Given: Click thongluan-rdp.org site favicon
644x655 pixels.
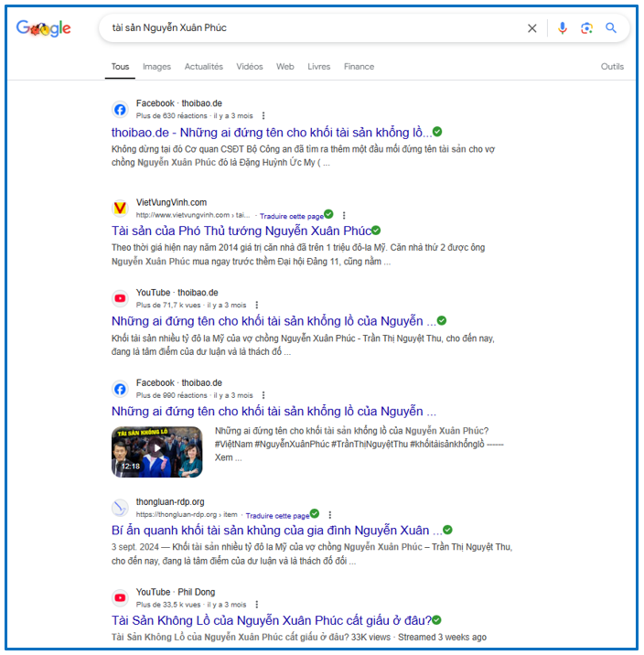Looking at the screenshot, I should (120, 508).
